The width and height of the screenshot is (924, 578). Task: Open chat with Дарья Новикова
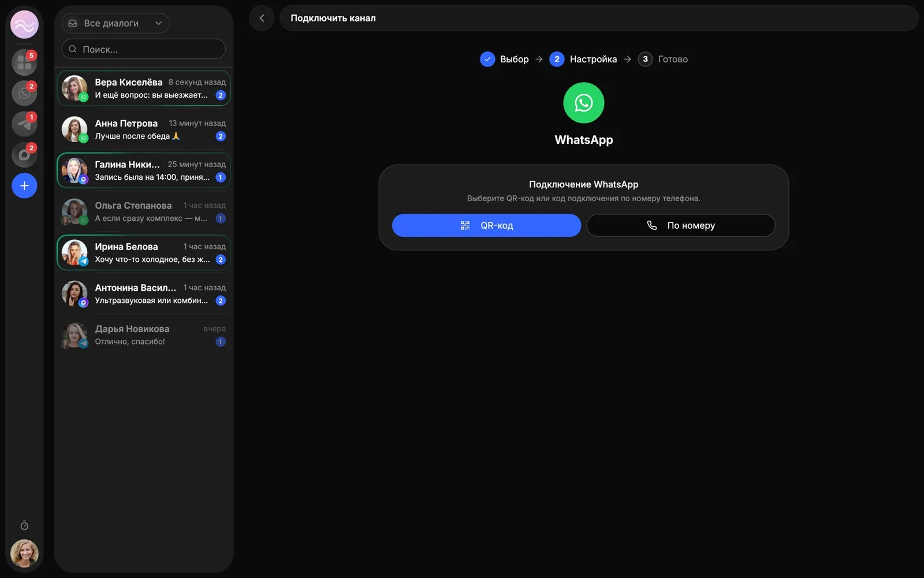pos(144,335)
